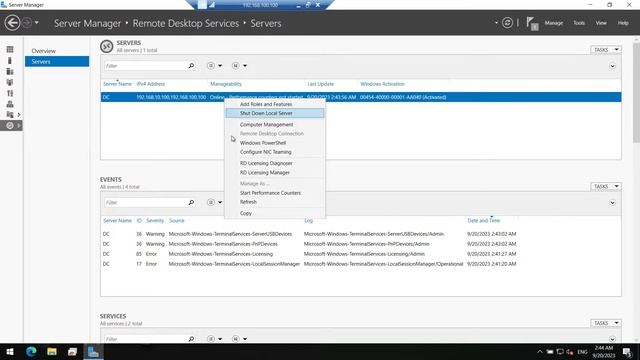Click the Servers tile header icon

coord(107,46)
